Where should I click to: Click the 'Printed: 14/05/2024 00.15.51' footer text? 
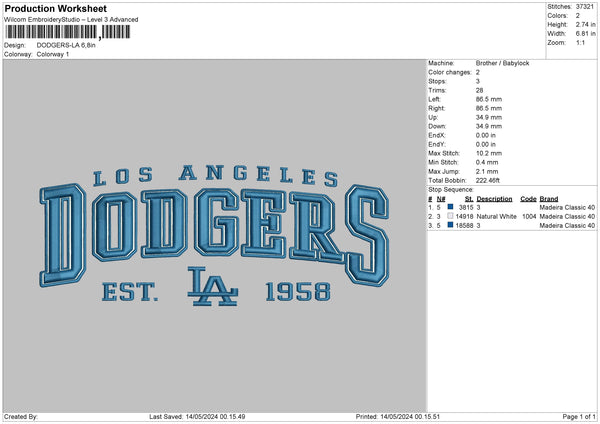398,417
